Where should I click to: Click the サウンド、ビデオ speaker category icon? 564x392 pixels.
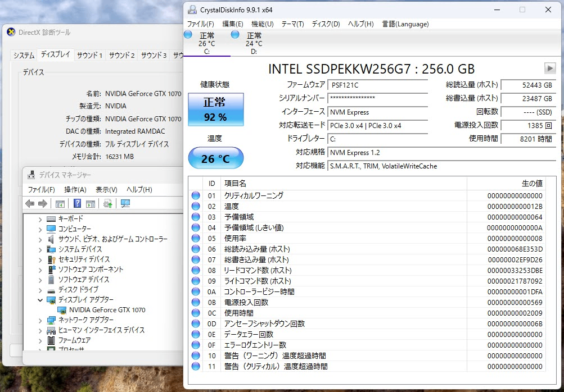click(x=51, y=239)
